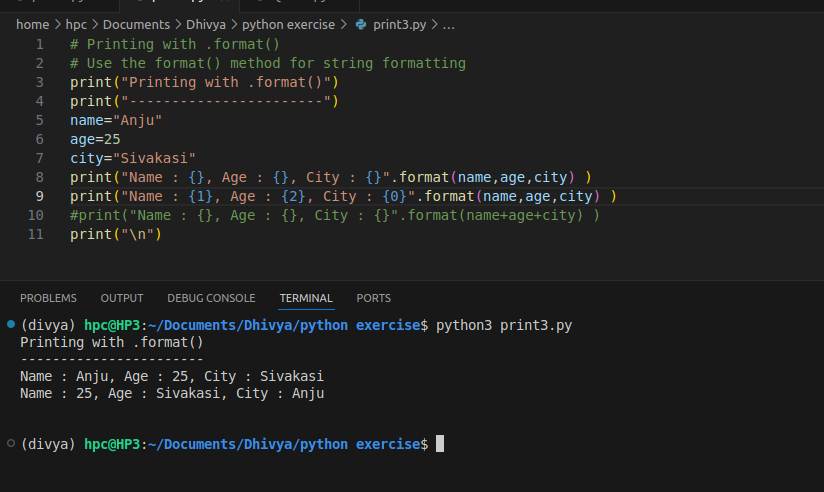Click the Python file icon in breadcrumb
This screenshot has width=824, height=492.
[361, 24]
